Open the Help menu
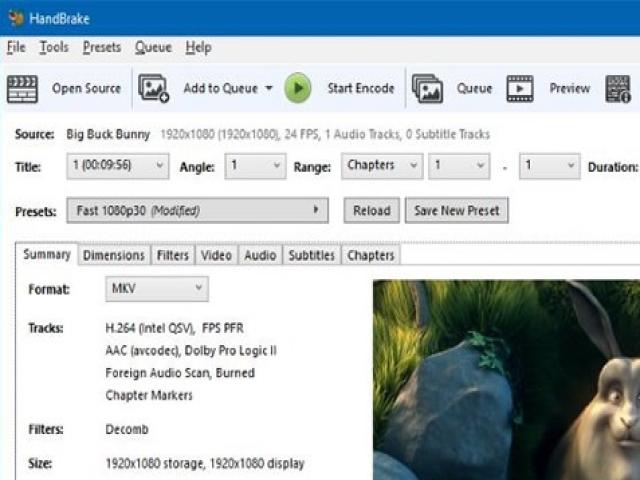Screen dimensions: 640x480 coord(198,47)
